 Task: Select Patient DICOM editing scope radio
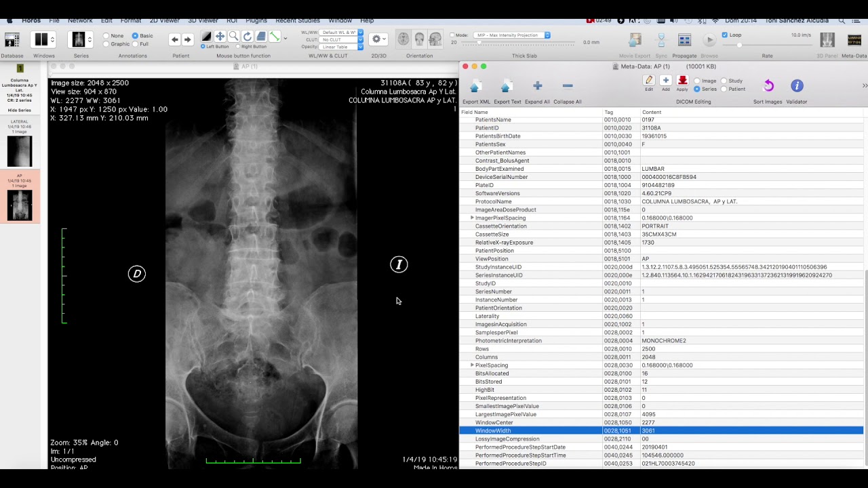click(x=724, y=89)
